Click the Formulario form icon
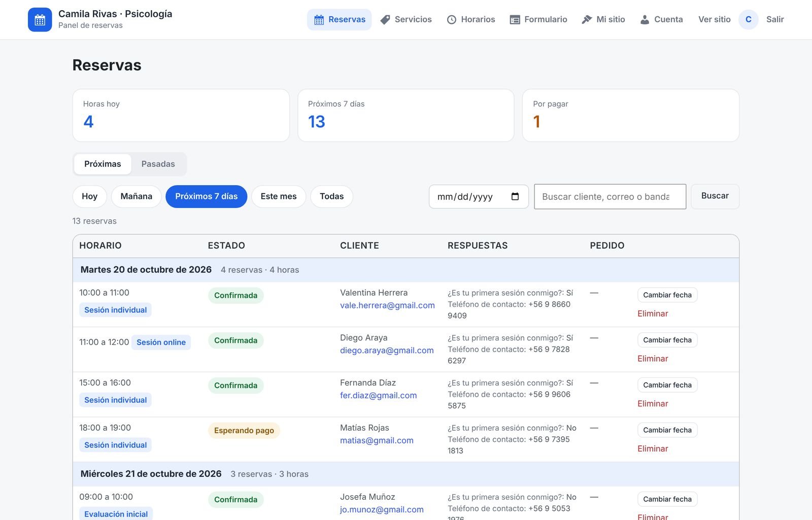This screenshot has height=520, width=812. point(515,20)
